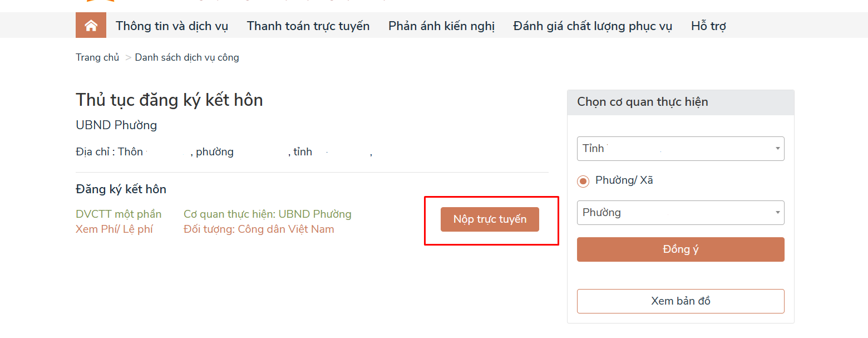Screen dimensions: 868x338
Task: Click the orange home icon in navigation bar
Action: [x=91, y=25]
